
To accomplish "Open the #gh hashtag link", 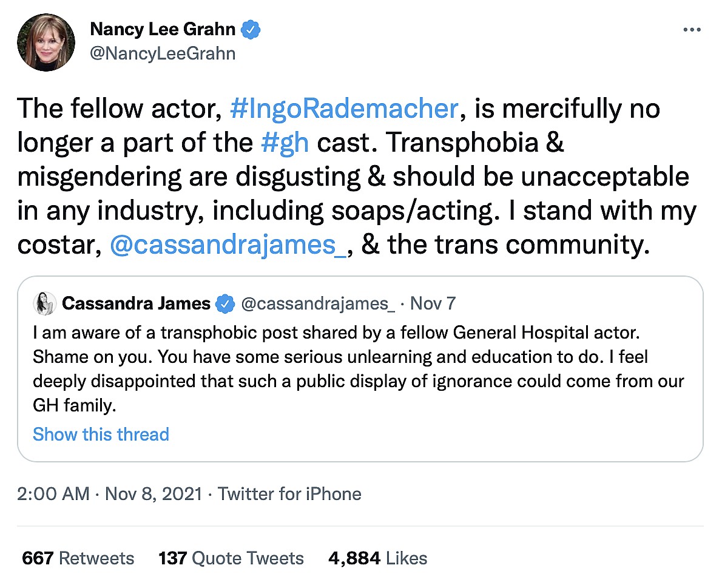I will click(284, 143).
